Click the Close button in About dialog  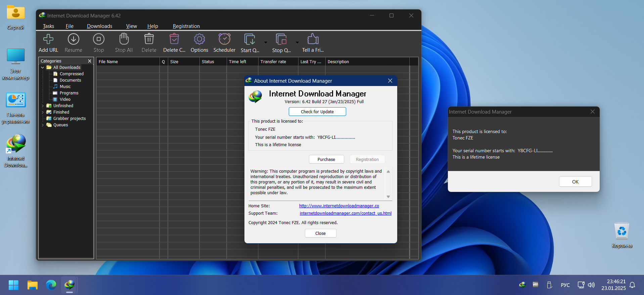[320, 234]
